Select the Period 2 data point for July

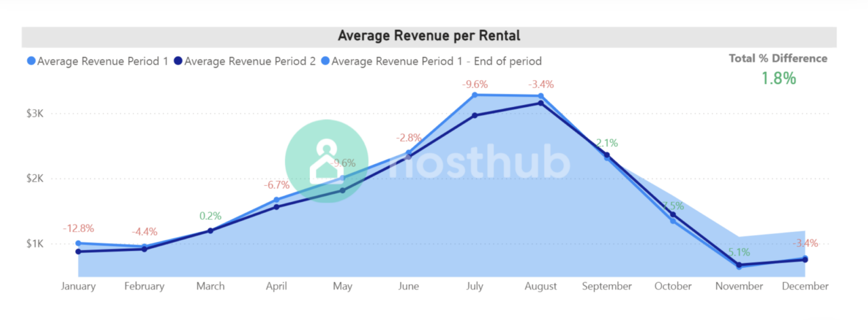click(x=475, y=115)
